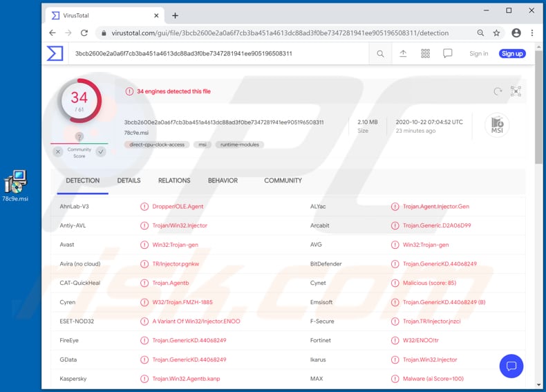The width and height of the screenshot is (546, 392).
Task: Click the 2020-10-22 07:04:52 UTC timestamp
Action: click(429, 122)
